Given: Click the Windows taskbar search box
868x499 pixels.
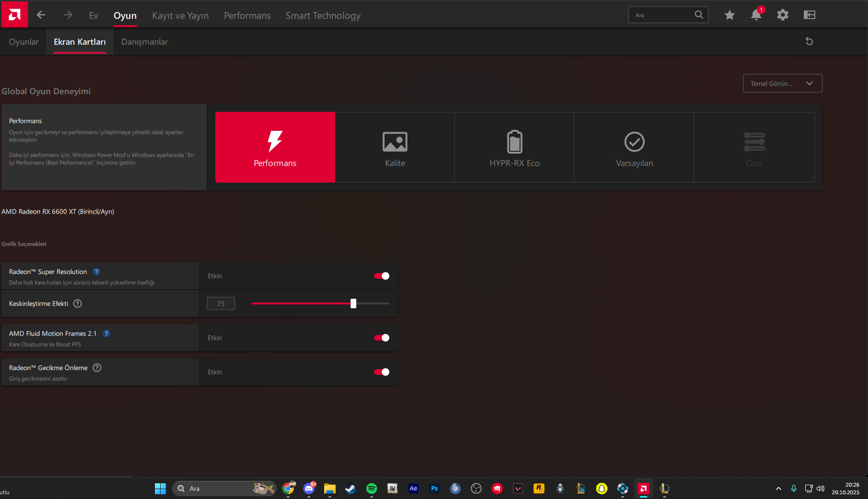Looking at the screenshot, I should tap(224, 489).
